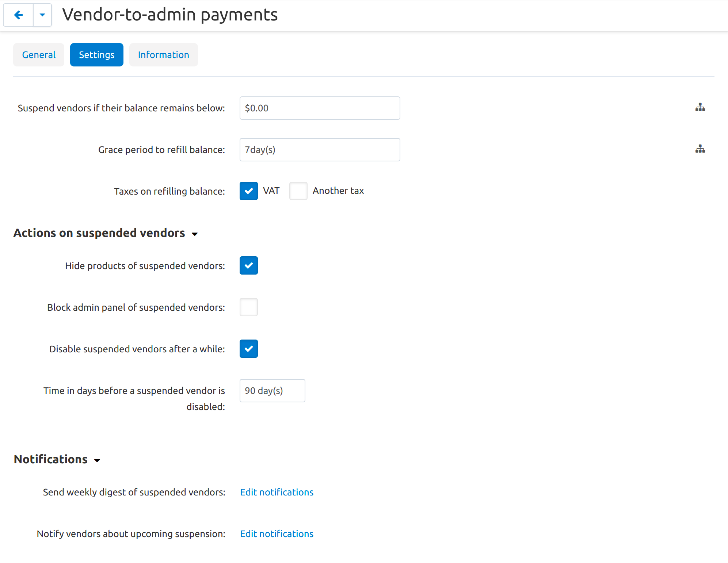Image resolution: width=728 pixels, height=563 pixels.
Task: Click the suspend balance threshold input field
Action: point(320,108)
